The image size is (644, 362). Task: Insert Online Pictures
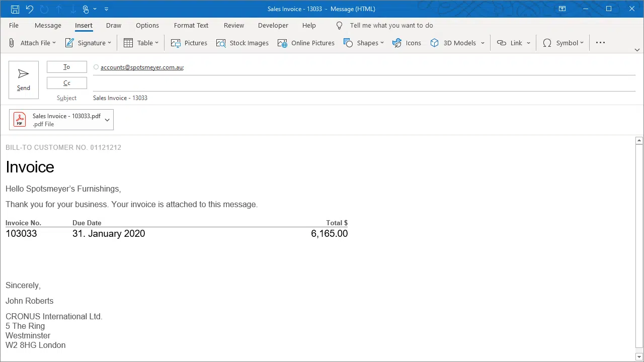(306, 43)
